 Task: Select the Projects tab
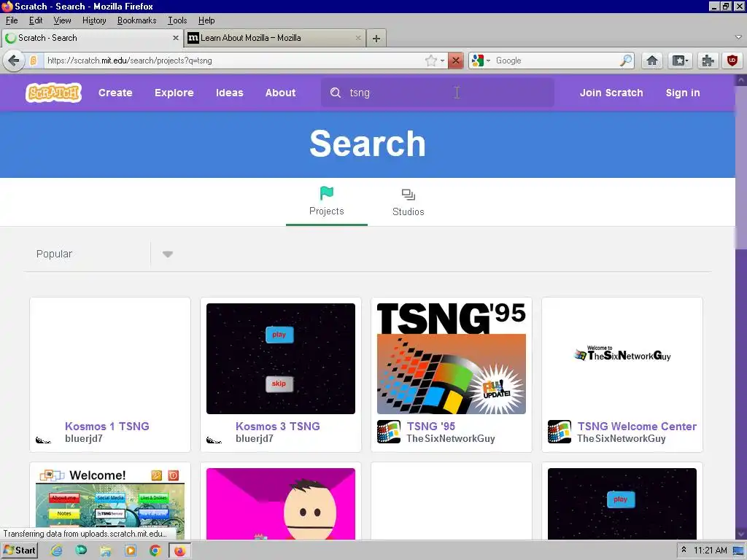(326, 203)
